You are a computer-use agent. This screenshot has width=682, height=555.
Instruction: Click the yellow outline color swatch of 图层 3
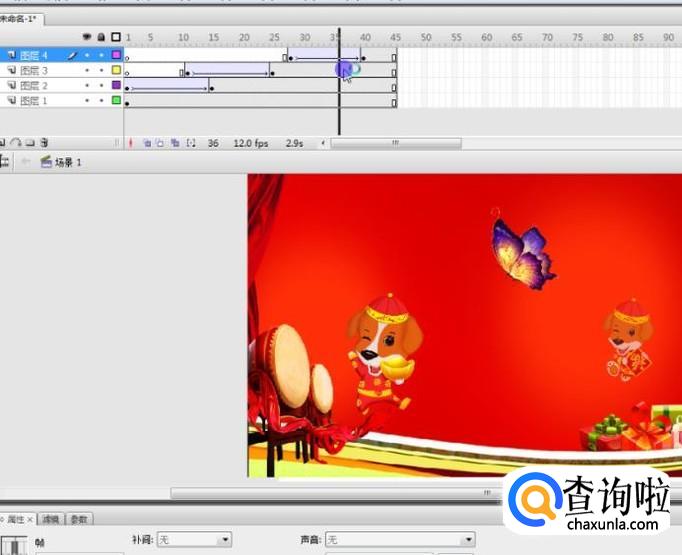pos(116,70)
